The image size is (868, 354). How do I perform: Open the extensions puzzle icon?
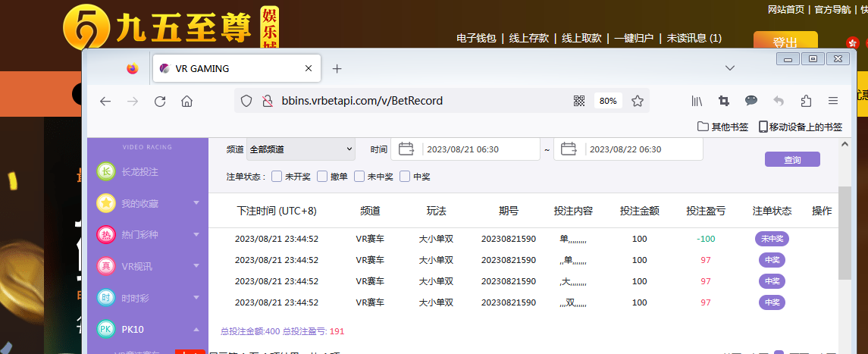click(806, 101)
